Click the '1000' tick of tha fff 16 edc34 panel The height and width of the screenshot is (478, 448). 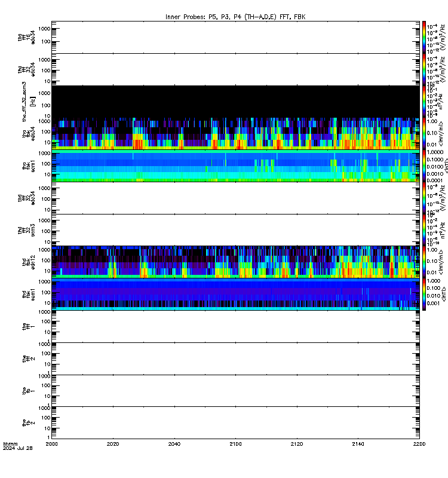tap(44, 29)
